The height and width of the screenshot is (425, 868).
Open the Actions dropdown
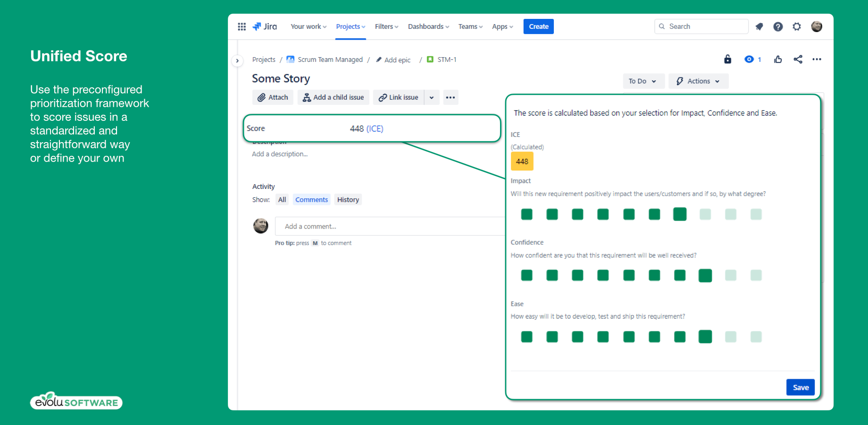[698, 81]
